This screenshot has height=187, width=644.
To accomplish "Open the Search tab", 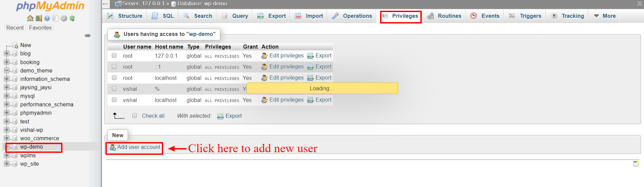I will click(x=198, y=16).
